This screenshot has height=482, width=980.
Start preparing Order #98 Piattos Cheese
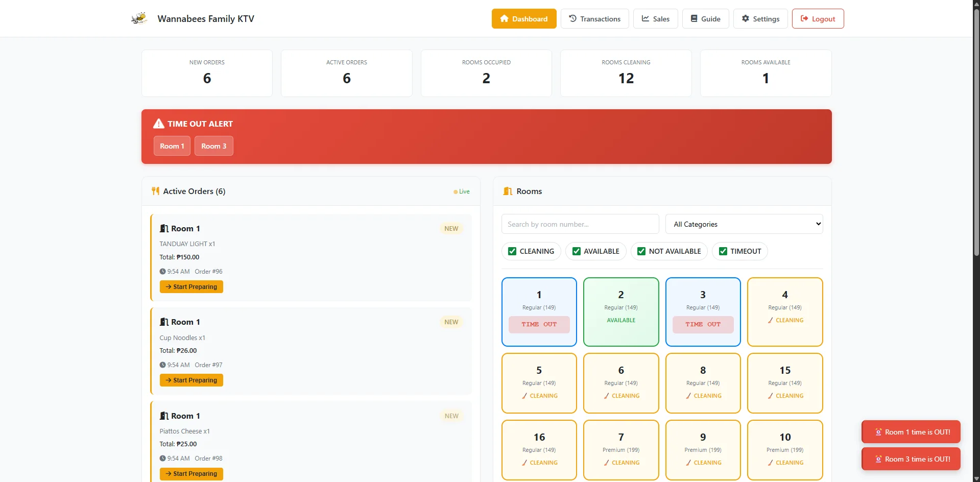pyautogui.click(x=192, y=474)
